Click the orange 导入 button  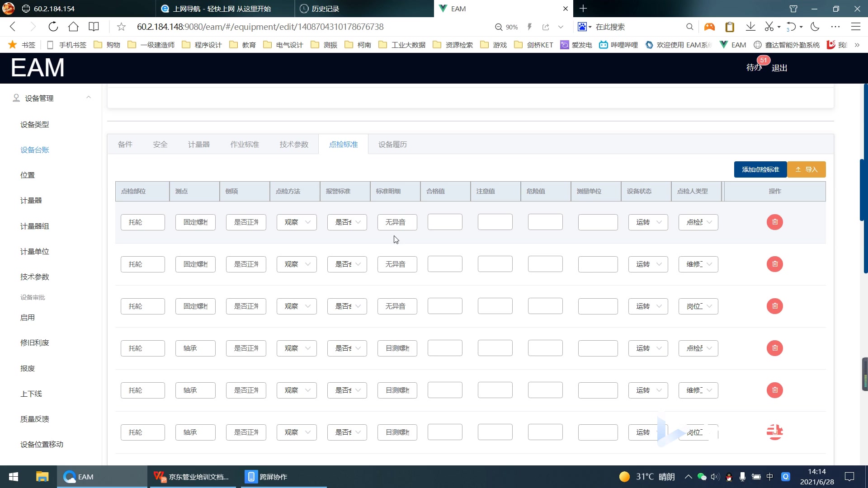[807, 169]
